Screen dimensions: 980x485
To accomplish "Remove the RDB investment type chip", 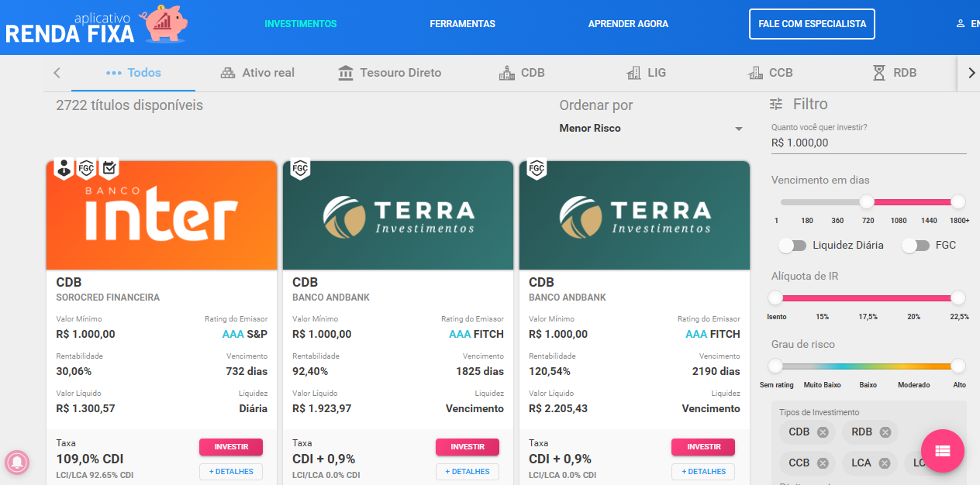I will point(885,432).
